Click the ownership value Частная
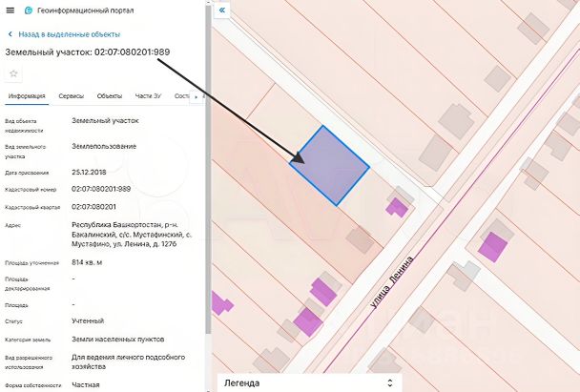 pyautogui.click(x=86, y=385)
